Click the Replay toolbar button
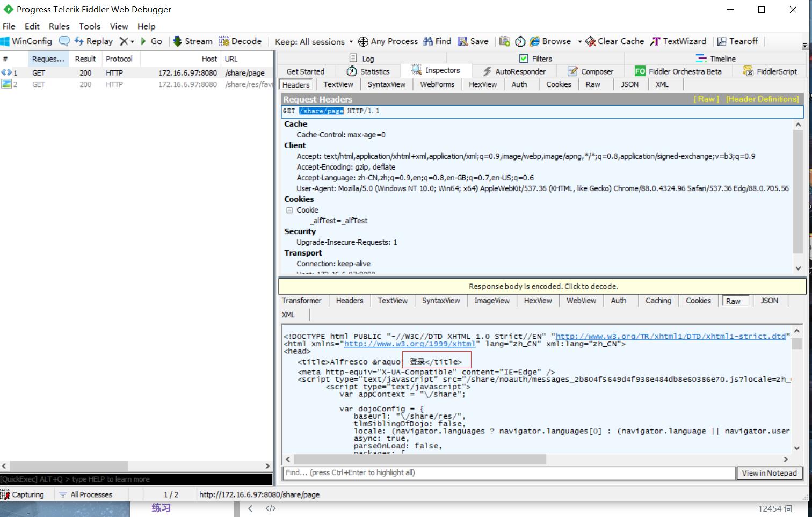812x517 pixels. pos(93,41)
